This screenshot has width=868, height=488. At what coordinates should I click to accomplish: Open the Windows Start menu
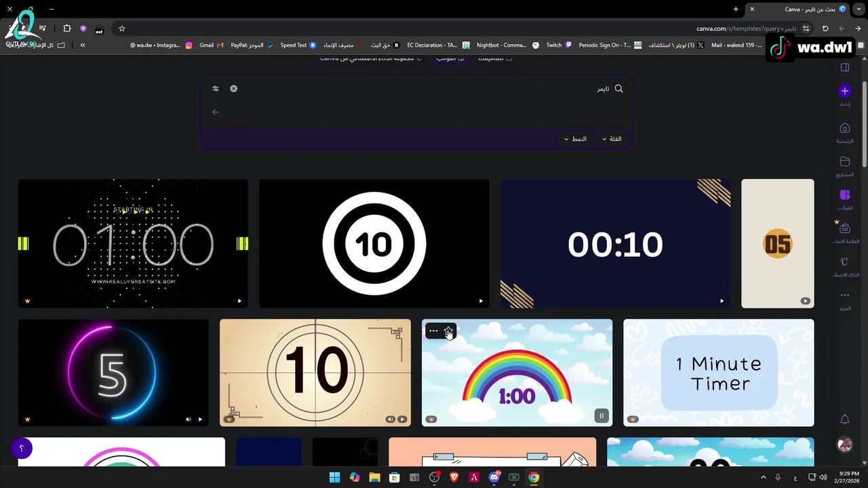pos(334,477)
